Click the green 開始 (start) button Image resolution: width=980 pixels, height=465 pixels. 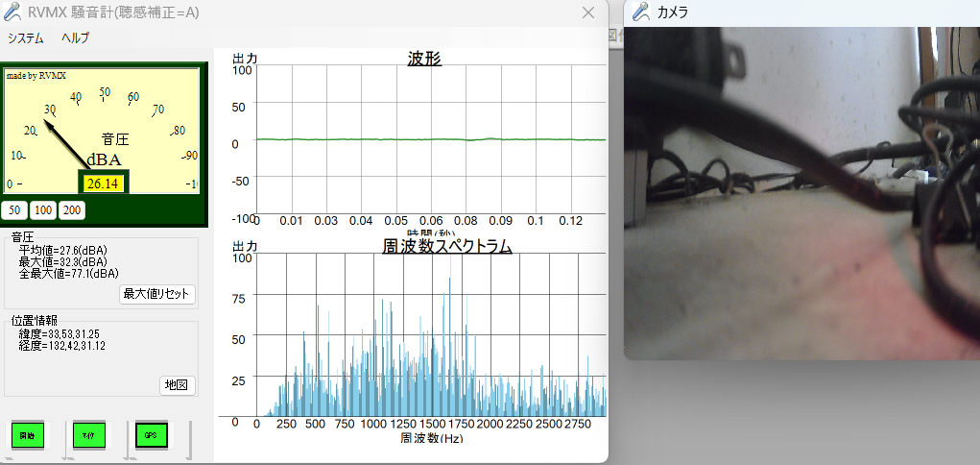click(28, 435)
